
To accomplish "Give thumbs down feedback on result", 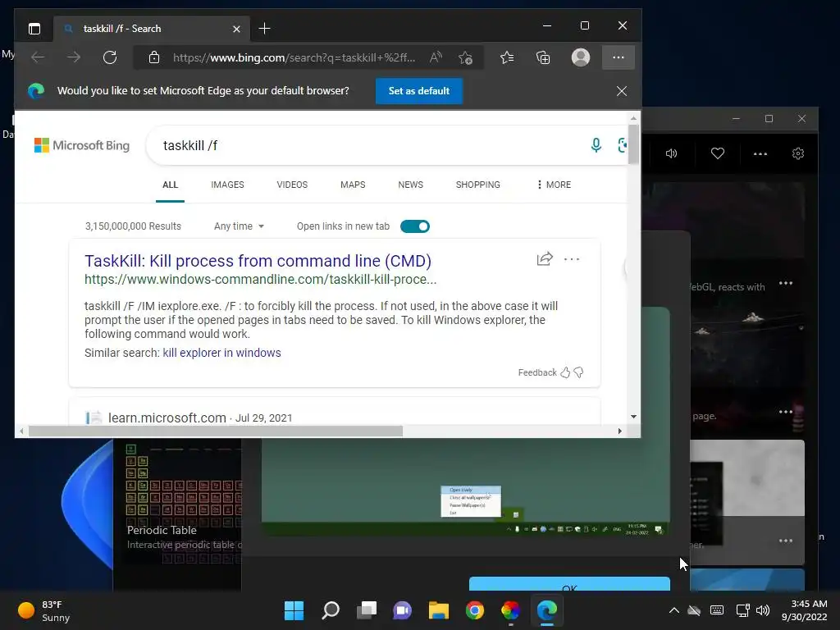I will point(578,372).
